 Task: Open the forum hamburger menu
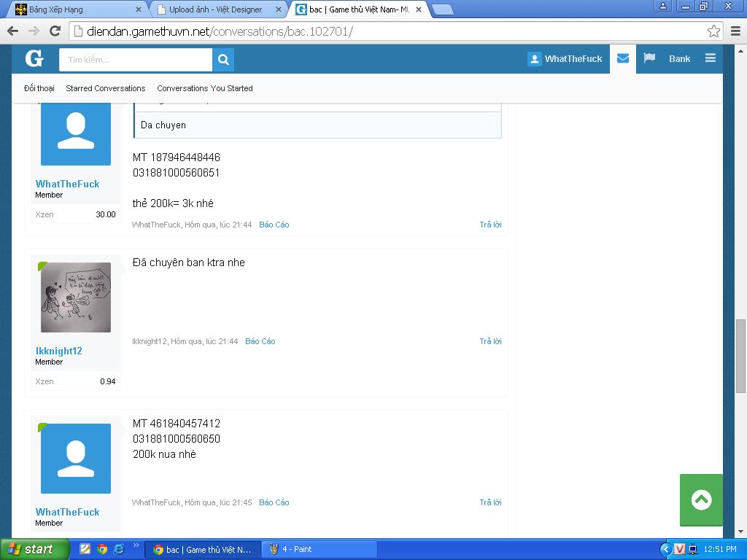click(711, 58)
